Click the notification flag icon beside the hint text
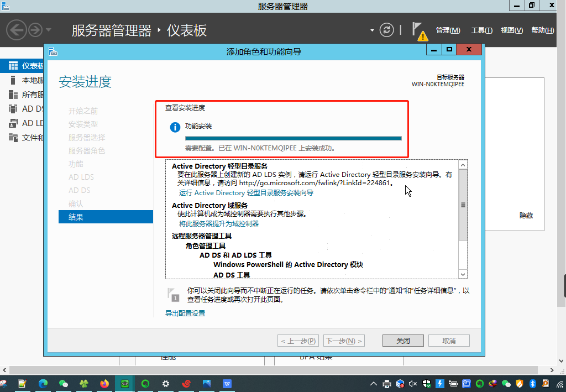Viewport: 566px width, 392px height. (173, 295)
